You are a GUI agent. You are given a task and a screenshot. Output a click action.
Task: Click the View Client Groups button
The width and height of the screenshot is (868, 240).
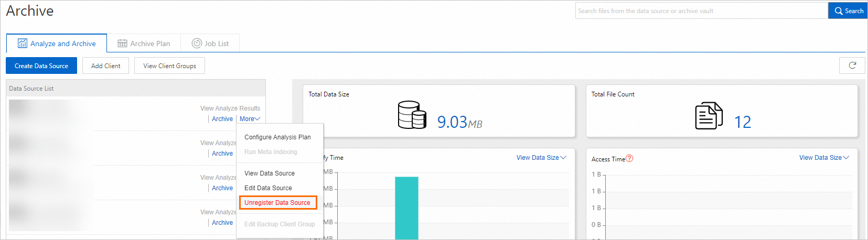[169, 66]
